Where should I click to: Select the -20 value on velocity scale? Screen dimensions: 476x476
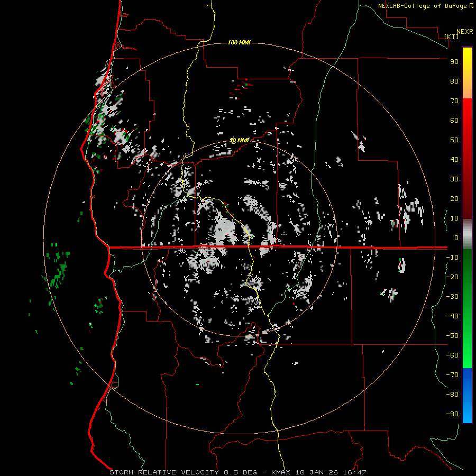point(452,277)
